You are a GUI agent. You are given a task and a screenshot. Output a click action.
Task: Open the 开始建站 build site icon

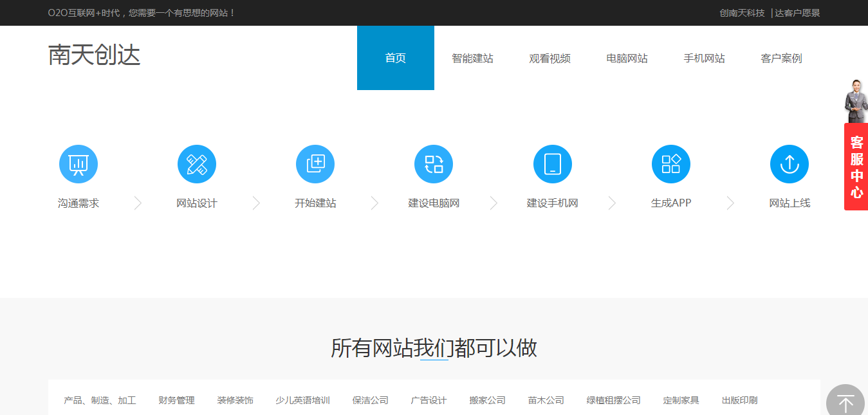(x=315, y=163)
